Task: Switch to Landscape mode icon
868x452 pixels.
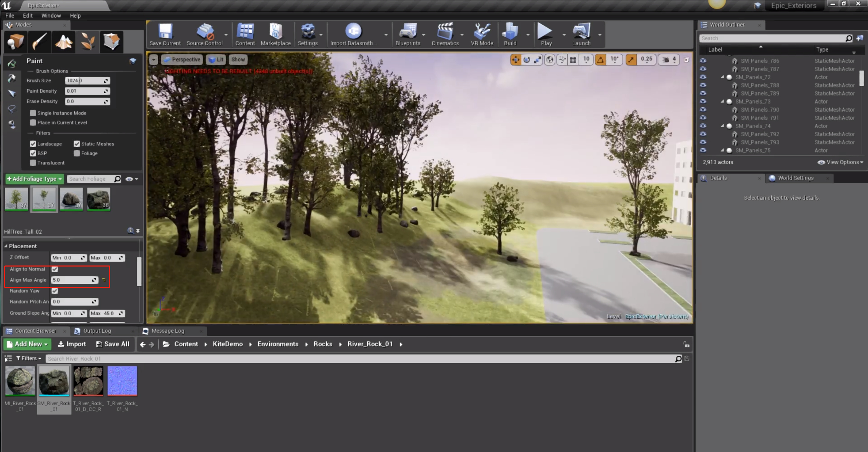Action: [64, 42]
